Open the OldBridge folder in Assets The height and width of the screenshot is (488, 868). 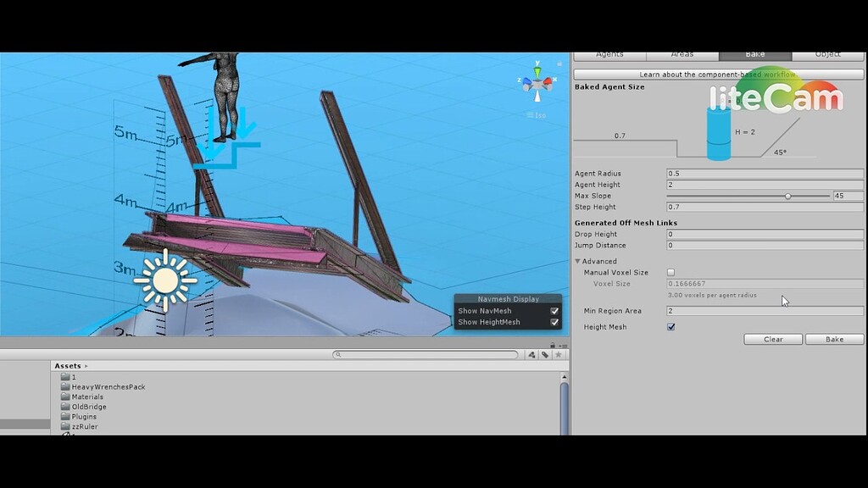pos(87,406)
